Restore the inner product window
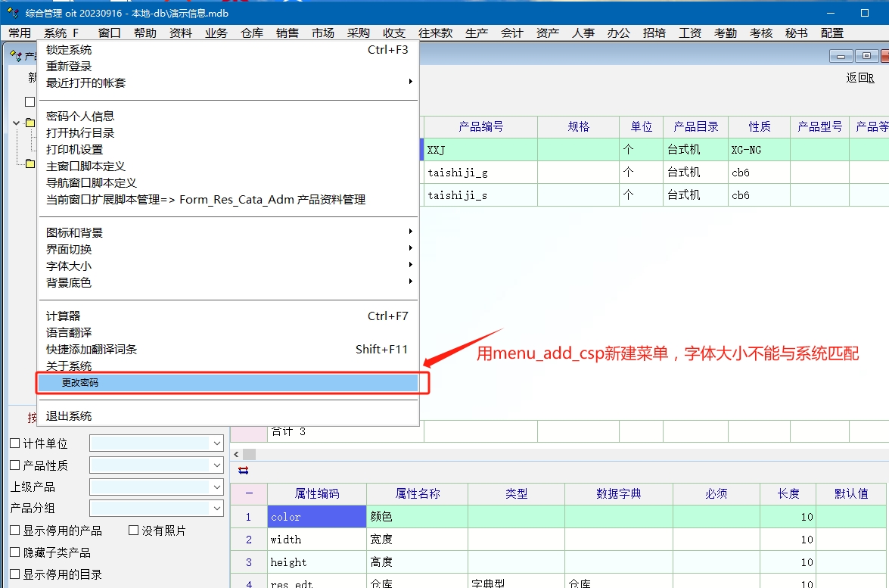Image resolution: width=889 pixels, height=588 pixels. tap(866, 56)
